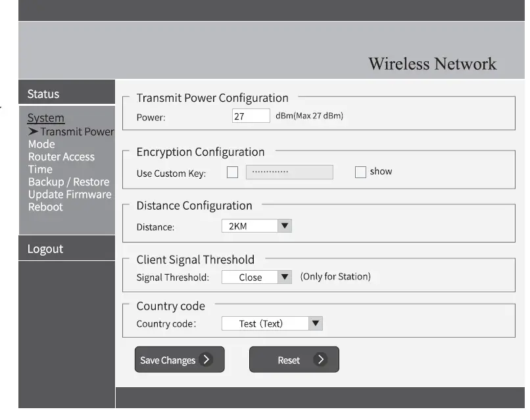
Task: Open the Status menu section
Action: (66, 93)
